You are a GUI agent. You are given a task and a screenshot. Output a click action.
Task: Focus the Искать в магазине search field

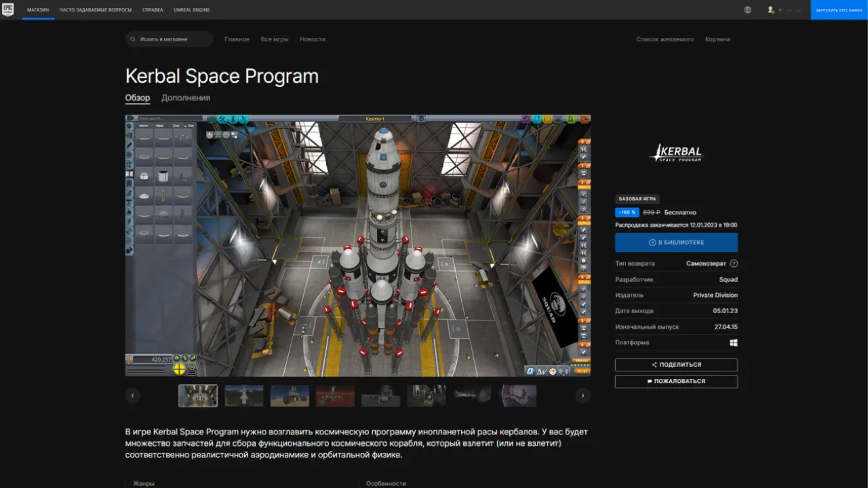tap(169, 39)
